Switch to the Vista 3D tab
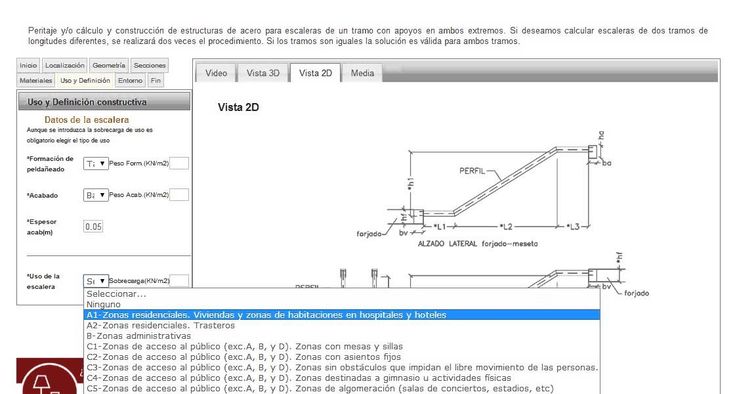Image resolution: width=735 pixels, height=394 pixels. pyautogui.click(x=263, y=73)
